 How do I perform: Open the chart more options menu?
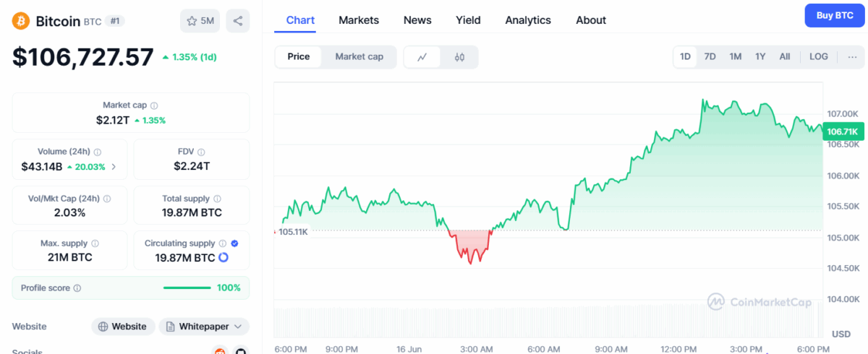click(x=852, y=57)
